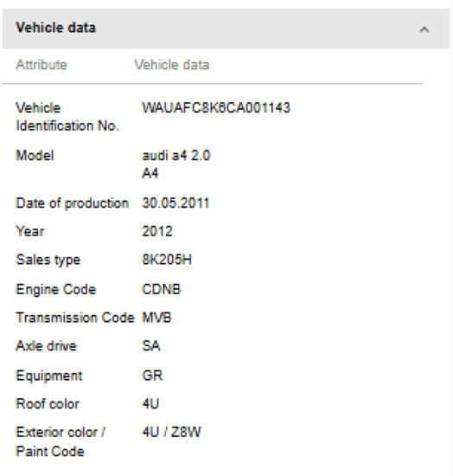Viewport: 453px width, 476px height.
Task: Click the Vehicle data section header
Action: click(x=226, y=29)
